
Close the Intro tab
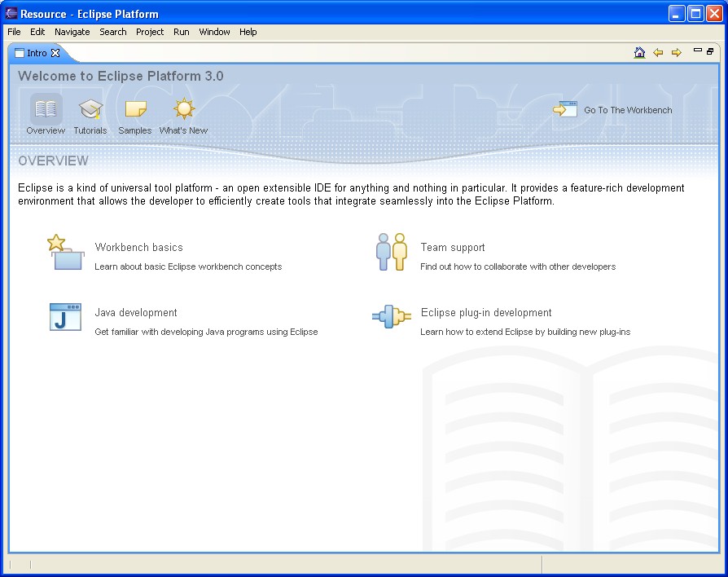point(55,53)
